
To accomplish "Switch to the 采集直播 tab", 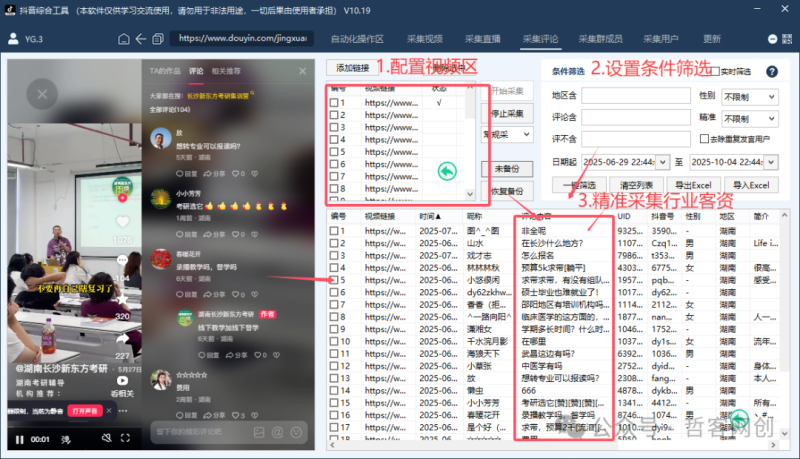I will [x=483, y=39].
